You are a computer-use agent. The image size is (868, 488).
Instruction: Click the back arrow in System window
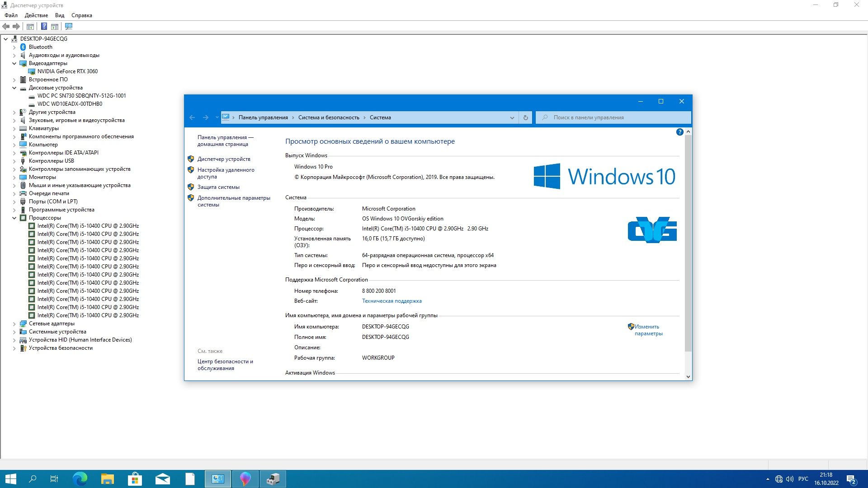(192, 117)
